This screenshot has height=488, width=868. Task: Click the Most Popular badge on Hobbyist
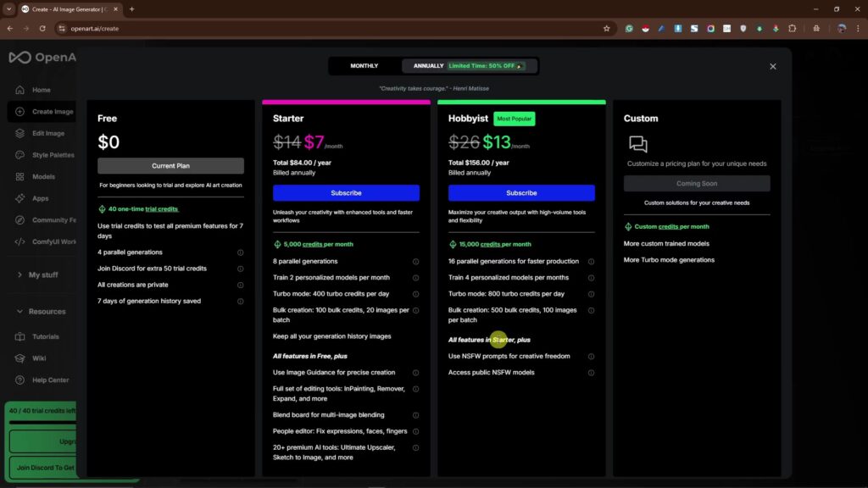pyautogui.click(x=515, y=119)
